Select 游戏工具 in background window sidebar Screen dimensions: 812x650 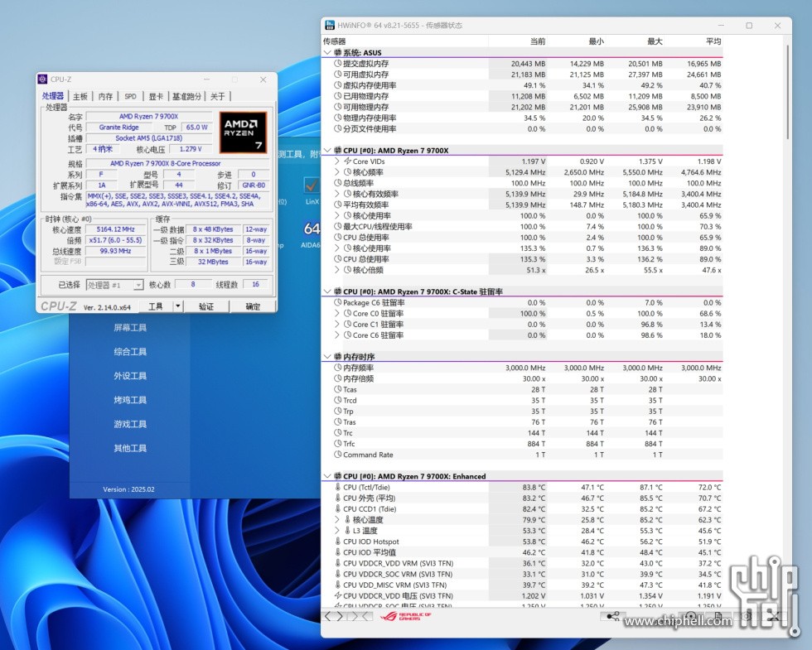coord(130,424)
